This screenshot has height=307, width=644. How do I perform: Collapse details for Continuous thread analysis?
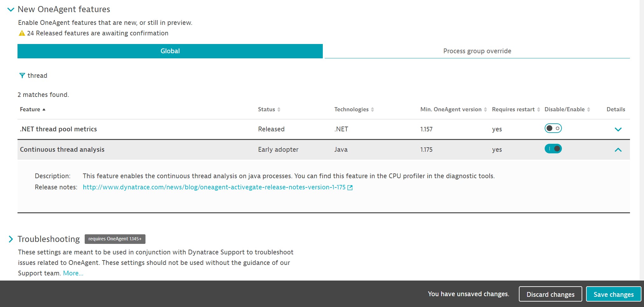[x=618, y=150]
